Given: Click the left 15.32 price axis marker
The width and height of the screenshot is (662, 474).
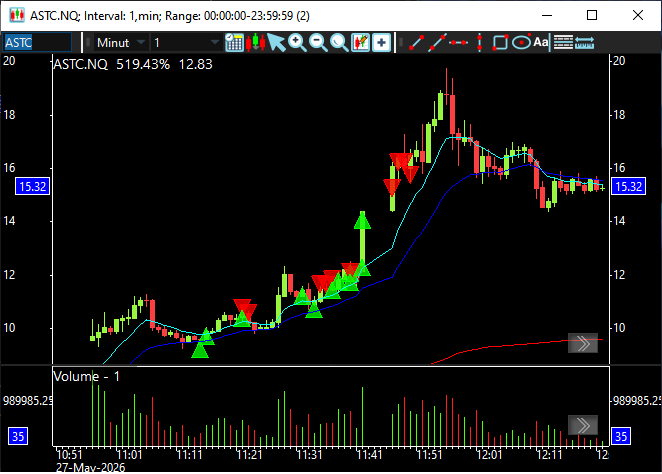Looking at the screenshot, I should point(33,186).
